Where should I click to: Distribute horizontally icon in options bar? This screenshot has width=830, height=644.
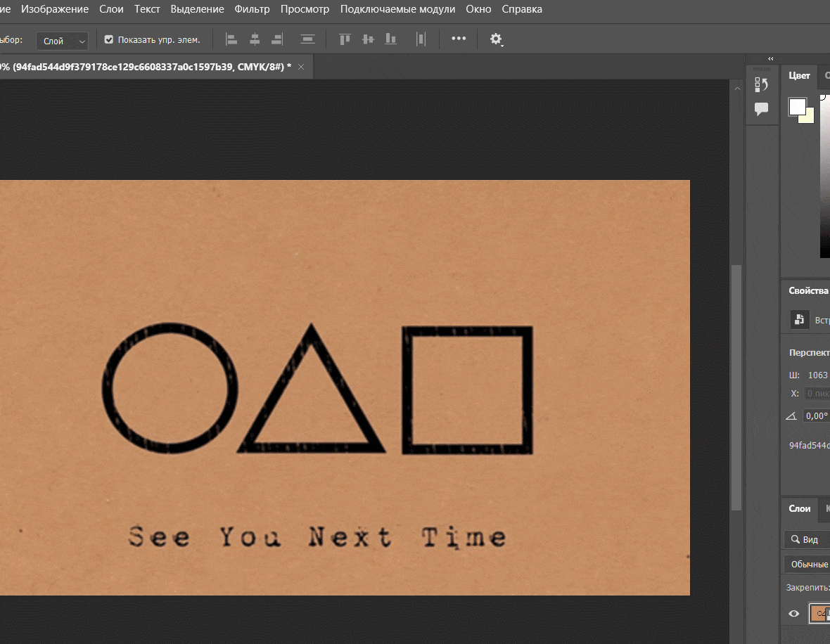click(x=421, y=39)
